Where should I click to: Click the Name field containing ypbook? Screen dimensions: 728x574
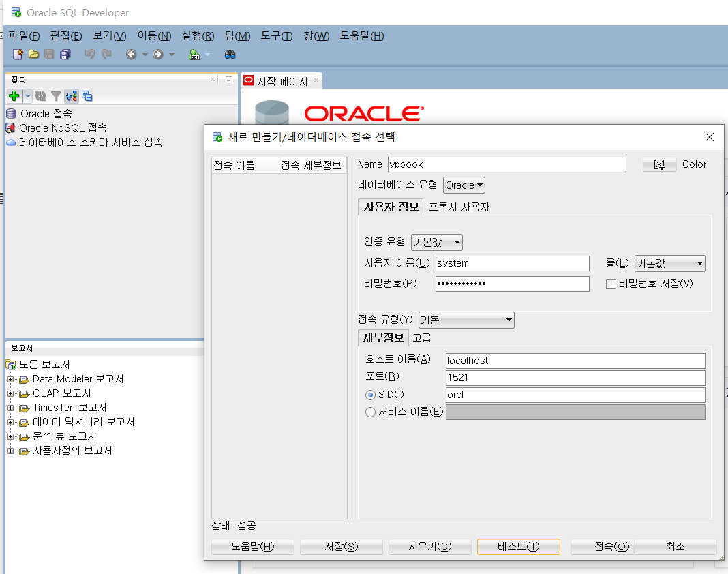(x=507, y=164)
